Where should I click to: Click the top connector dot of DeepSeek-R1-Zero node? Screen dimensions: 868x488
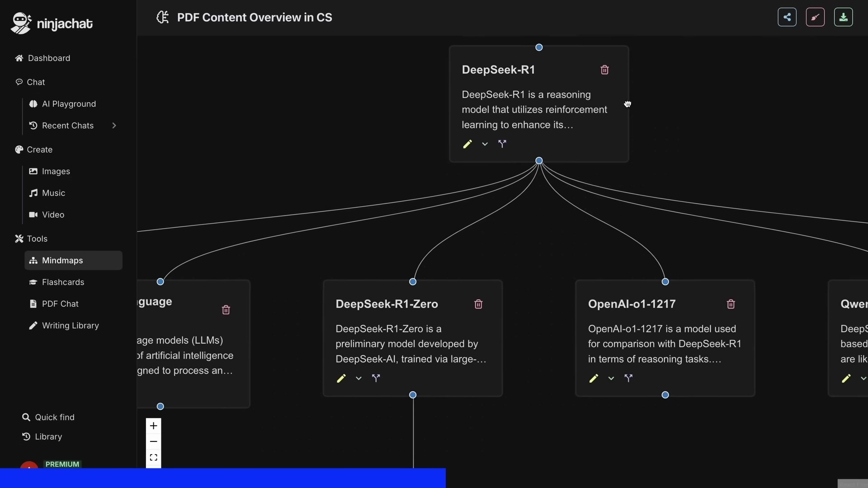click(x=413, y=282)
